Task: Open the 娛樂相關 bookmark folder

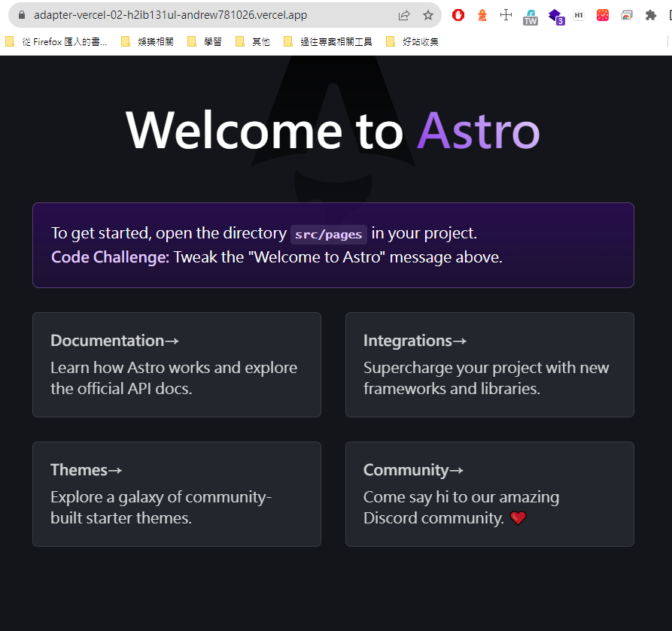Action: coord(147,41)
